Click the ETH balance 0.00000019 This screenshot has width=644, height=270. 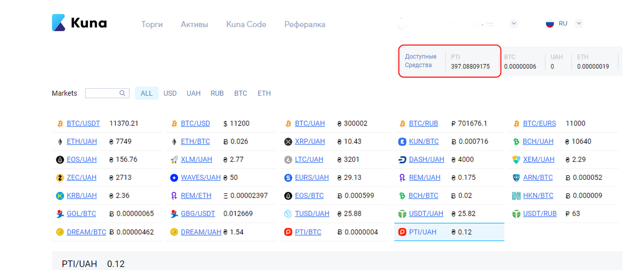pyautogui.click(x=593, y=66)
